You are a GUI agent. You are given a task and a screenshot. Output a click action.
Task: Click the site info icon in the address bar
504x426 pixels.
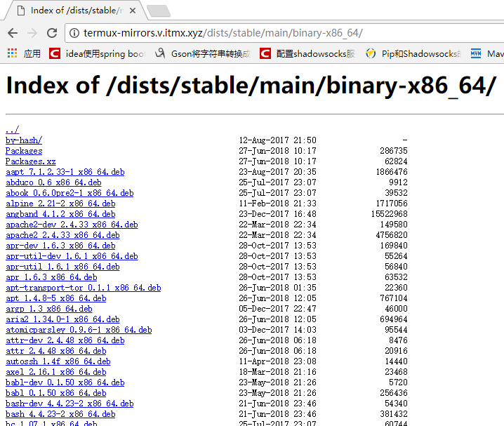(x=74, y=33)
